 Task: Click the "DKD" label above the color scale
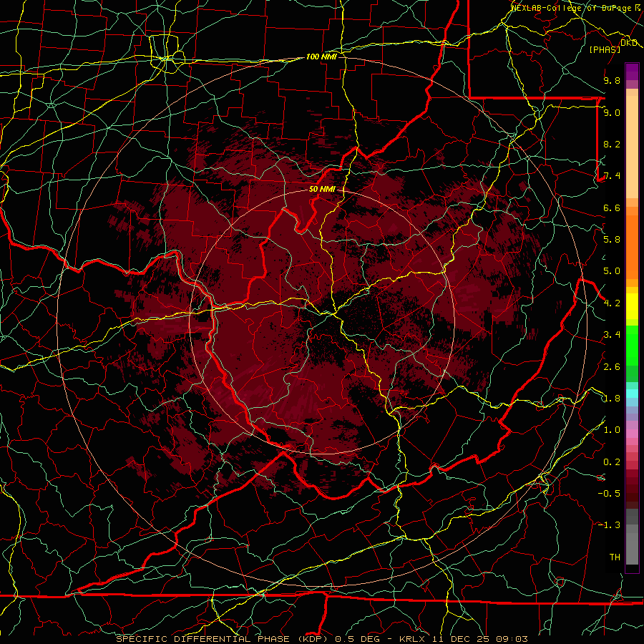coord(628,43)
